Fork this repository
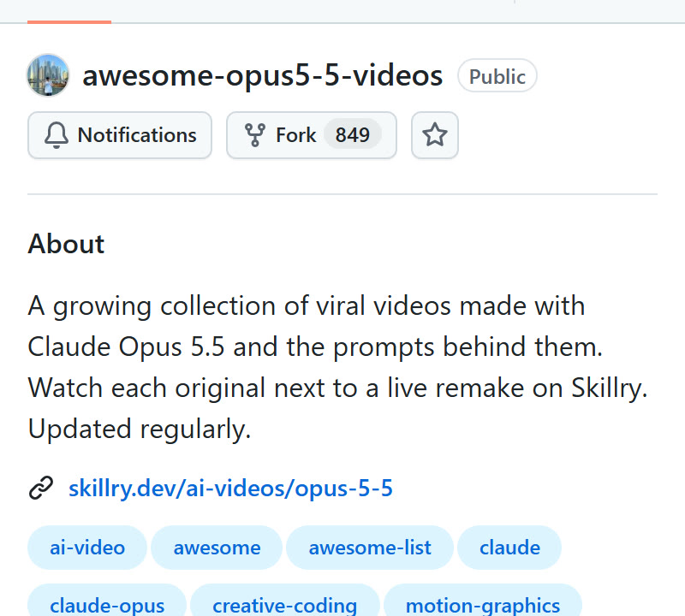This screenshot has height=616, width=685. tap(312, 135)
